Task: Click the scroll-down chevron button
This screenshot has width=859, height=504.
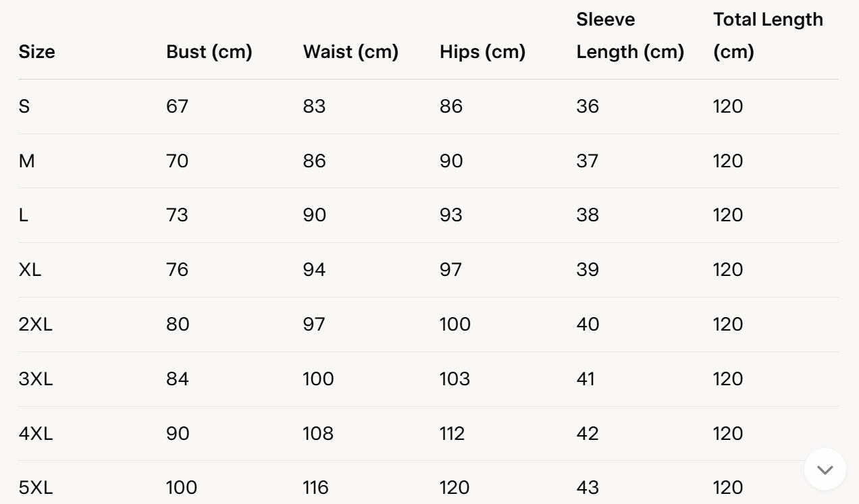Action: pyautogui.click(x=825, y=470)
